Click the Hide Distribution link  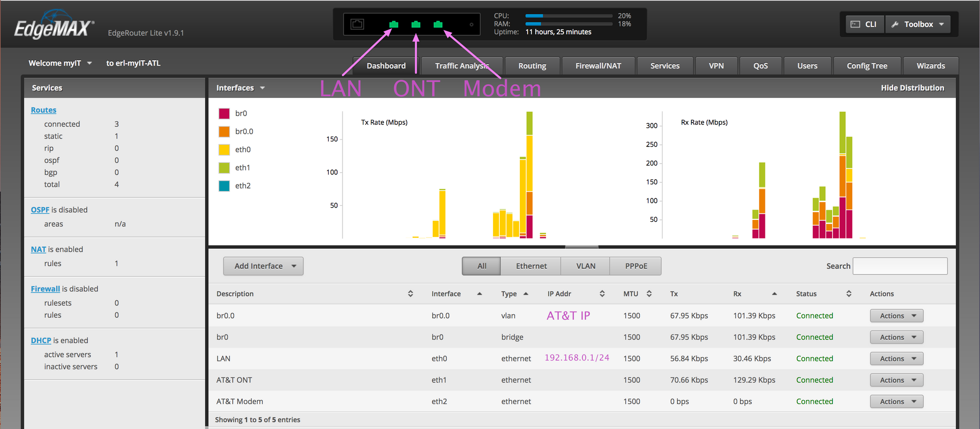(912, 88)
